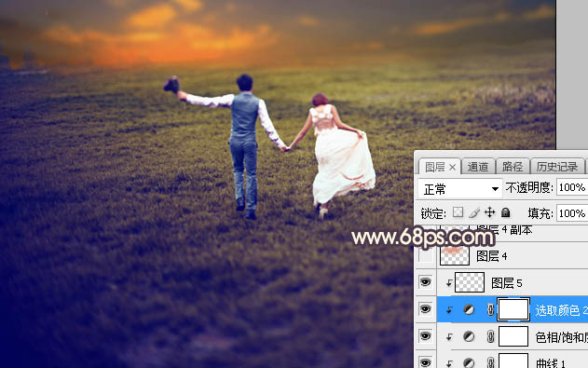588x368 pixels.
Task: Switch to the 路径 (Paths) tab
Action: 513,167
